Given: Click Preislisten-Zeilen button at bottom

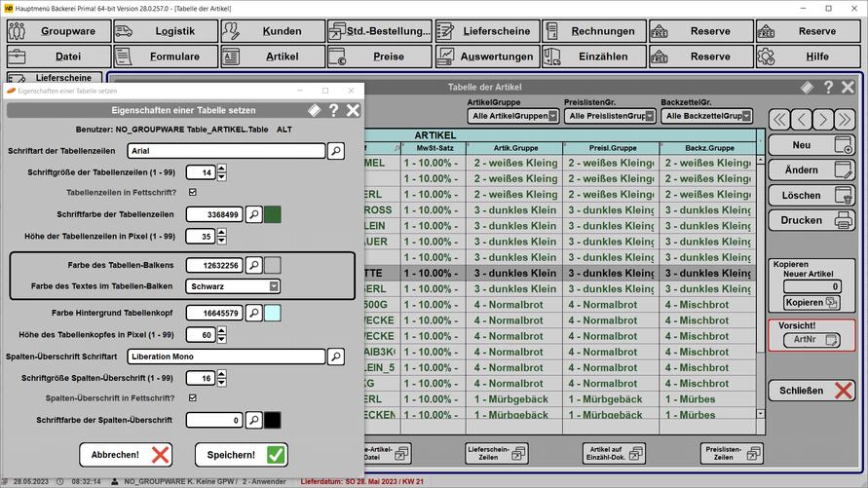Looking at the screenshot, I should [732, 454].
